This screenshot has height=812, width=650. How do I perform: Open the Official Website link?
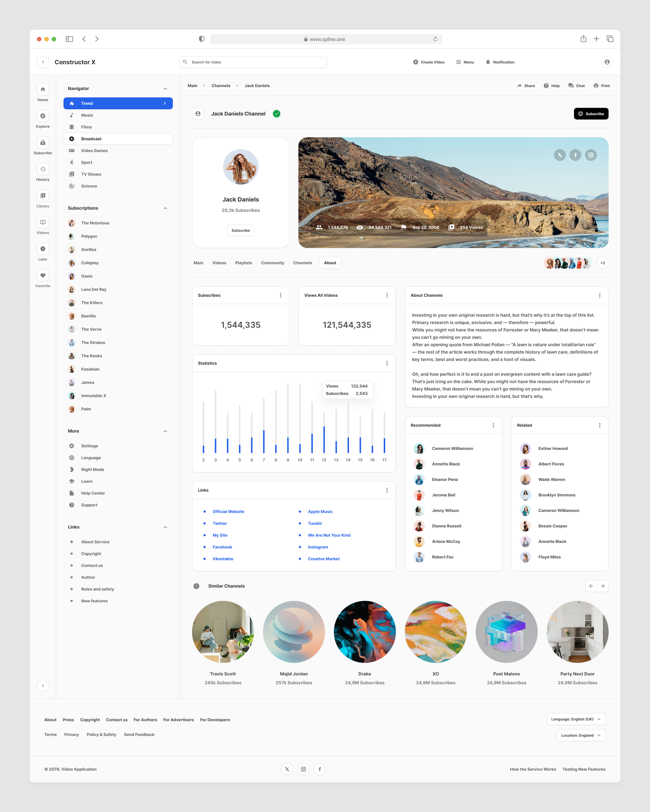(228, 512)
